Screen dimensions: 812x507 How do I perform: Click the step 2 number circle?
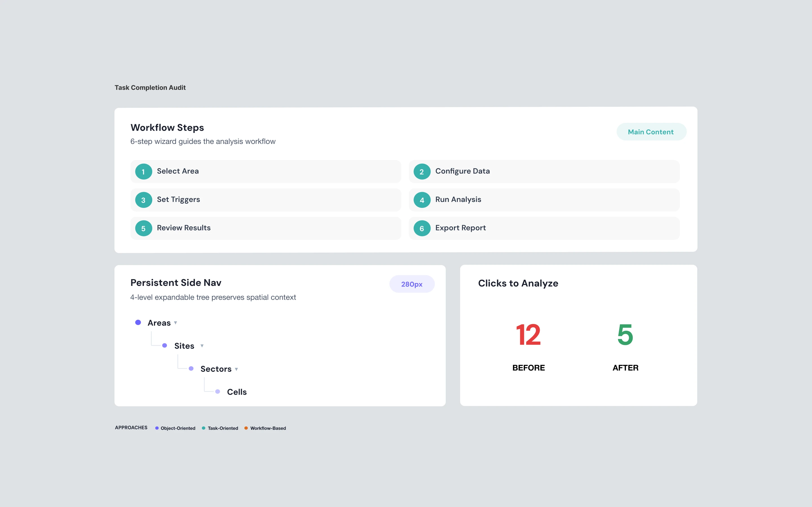(422, 172)
